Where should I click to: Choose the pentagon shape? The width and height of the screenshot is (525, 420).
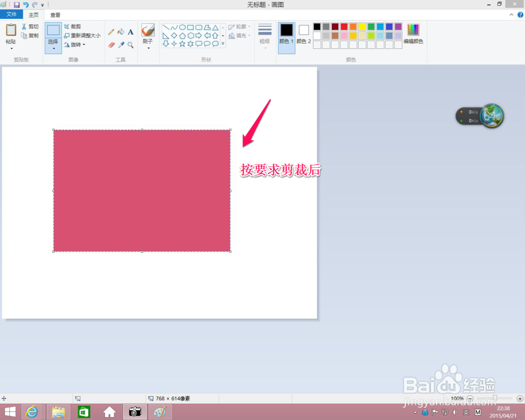click(183, 36)
